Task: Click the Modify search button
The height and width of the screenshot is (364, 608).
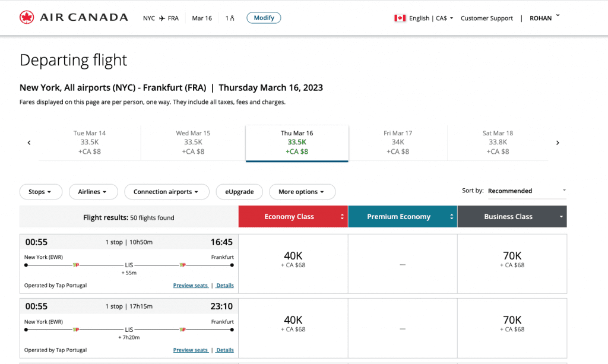Action: pos(264,18)
